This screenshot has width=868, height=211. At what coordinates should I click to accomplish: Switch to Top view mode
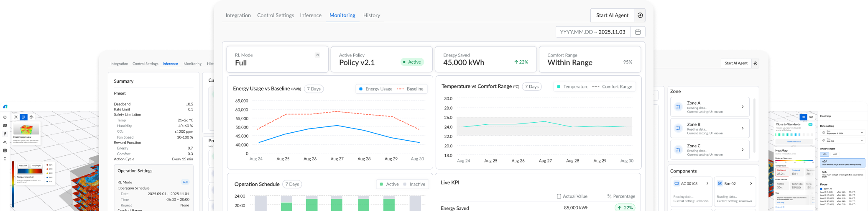click(x=811, y=117)
